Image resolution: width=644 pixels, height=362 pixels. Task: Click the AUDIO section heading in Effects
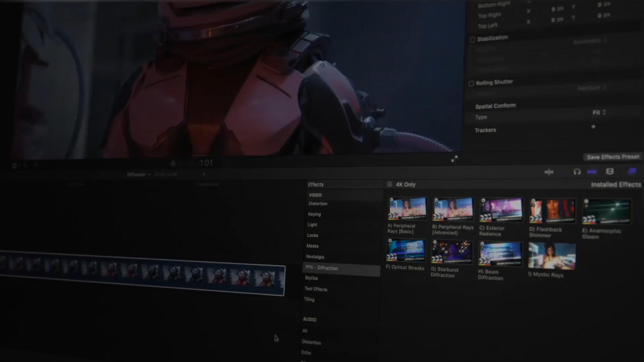[x=310, y=319]
